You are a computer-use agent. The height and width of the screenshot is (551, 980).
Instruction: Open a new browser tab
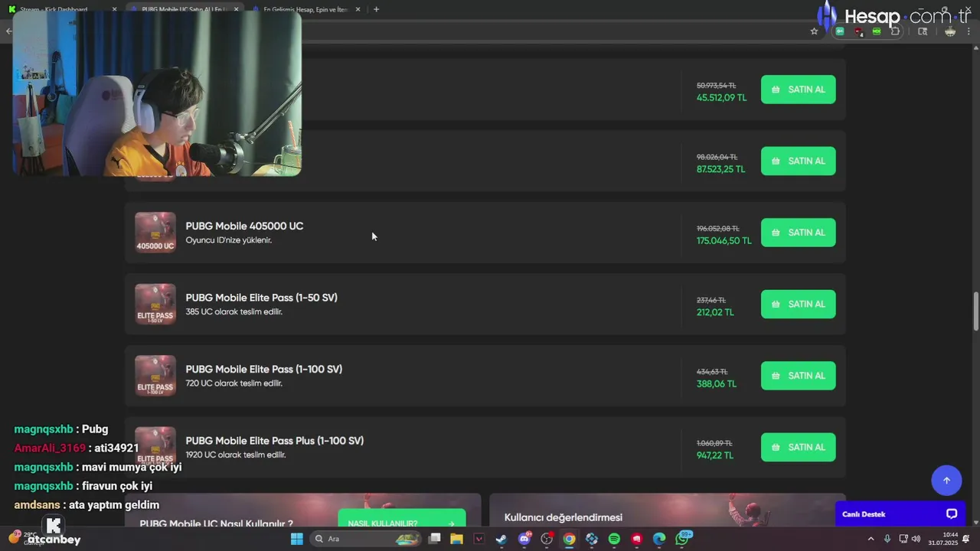(376, 9)
